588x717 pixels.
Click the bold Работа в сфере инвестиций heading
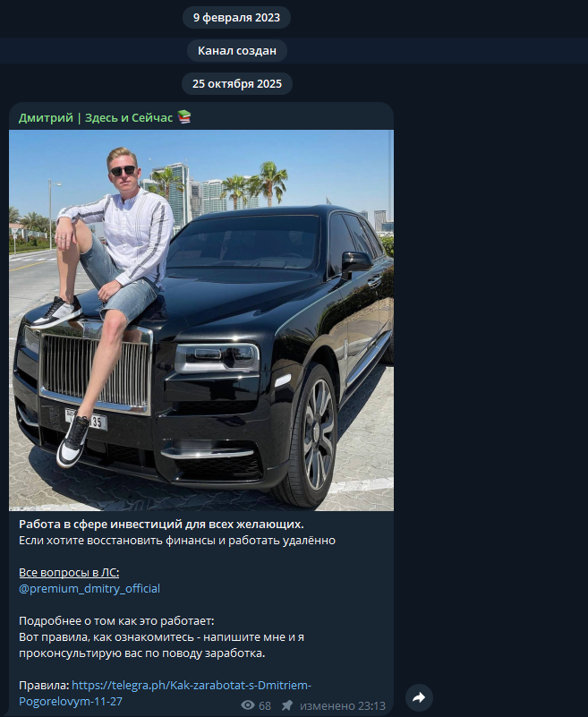[x=161, y=524]
